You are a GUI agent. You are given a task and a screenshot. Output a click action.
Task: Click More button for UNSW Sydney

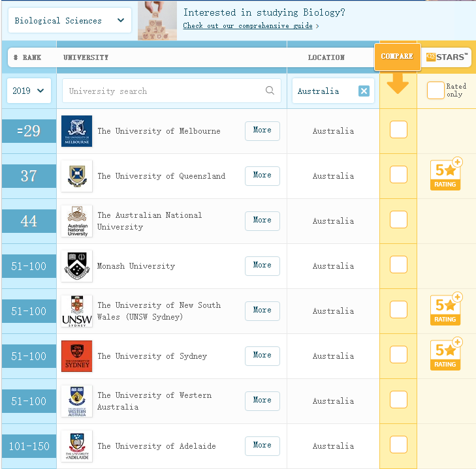(x=262, y=311)
